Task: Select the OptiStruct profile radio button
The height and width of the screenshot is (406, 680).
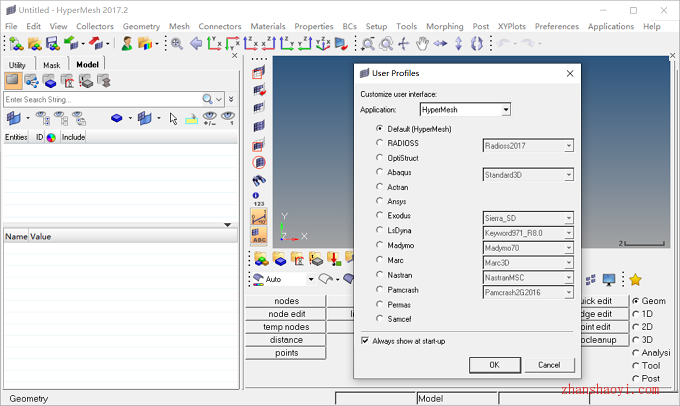Action: [379, 157]
